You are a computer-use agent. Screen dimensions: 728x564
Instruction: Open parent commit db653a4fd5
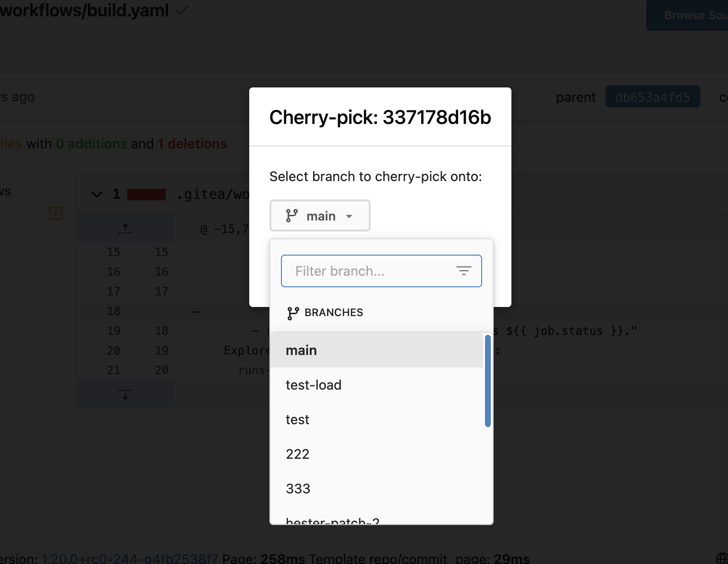pyautogui.click(x=653, y=97)
